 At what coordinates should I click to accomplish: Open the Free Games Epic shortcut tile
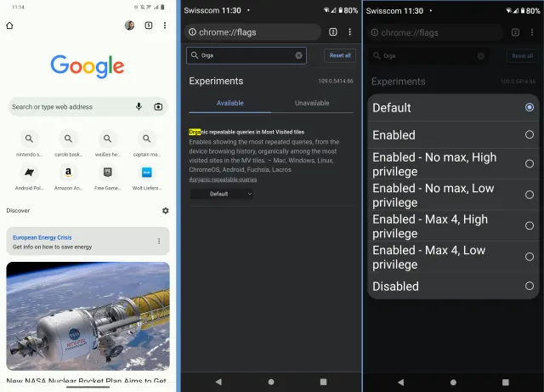pos(108,178)
